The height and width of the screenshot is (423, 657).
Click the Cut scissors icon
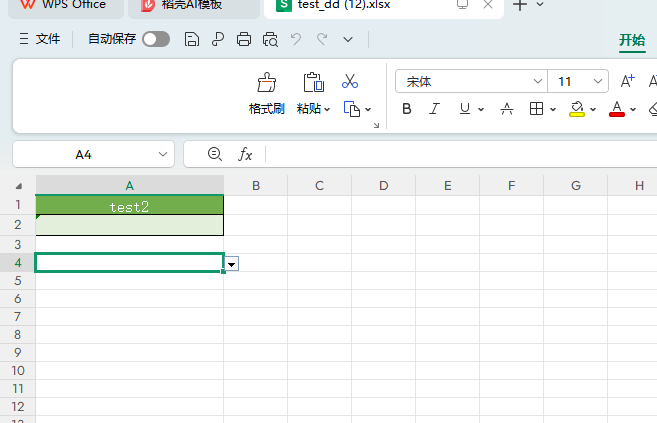pos(350,81)
